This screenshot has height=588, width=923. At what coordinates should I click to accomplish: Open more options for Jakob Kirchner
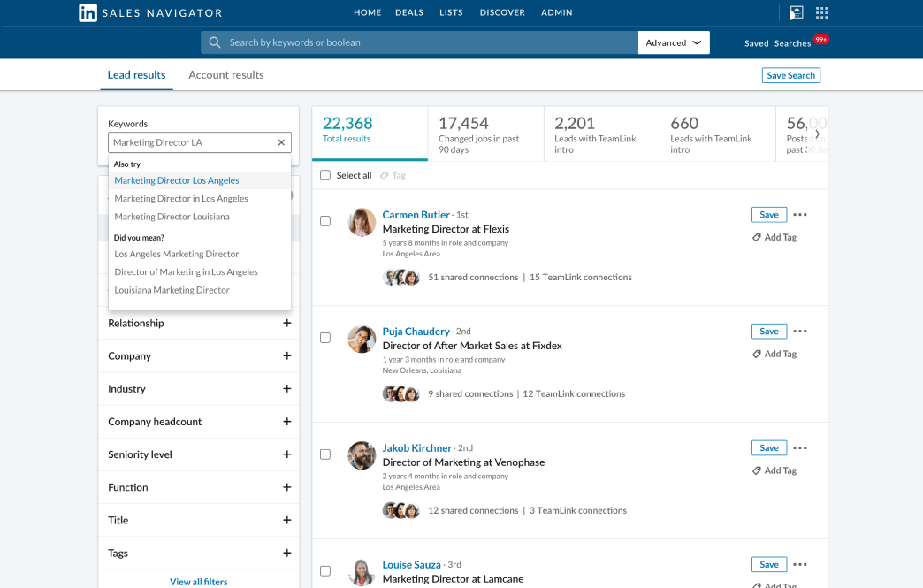click(800, 448)
